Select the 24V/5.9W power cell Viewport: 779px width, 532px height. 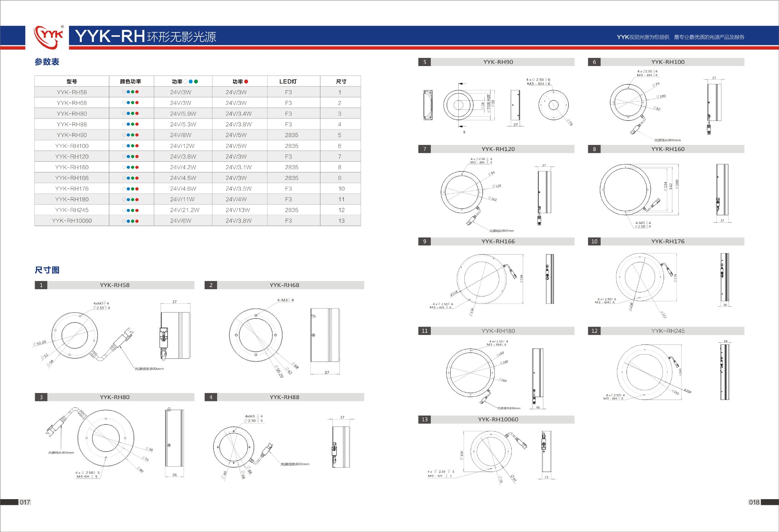tap(183, 114)
